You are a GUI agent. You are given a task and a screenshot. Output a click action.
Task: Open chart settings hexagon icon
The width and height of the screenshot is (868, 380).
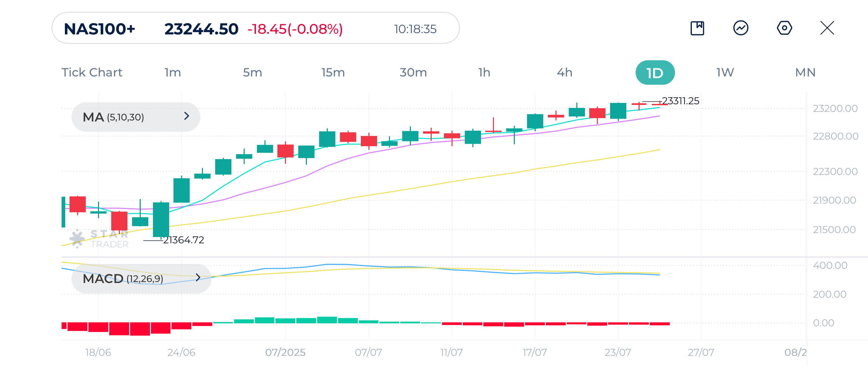784,28
